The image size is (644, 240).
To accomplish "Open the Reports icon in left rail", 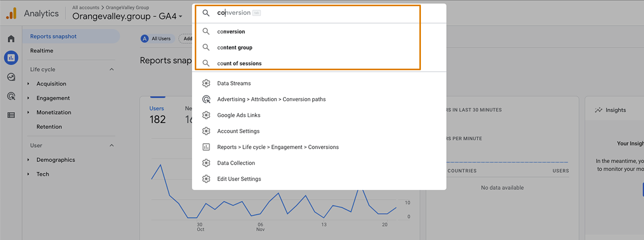I will coord(11,58).
